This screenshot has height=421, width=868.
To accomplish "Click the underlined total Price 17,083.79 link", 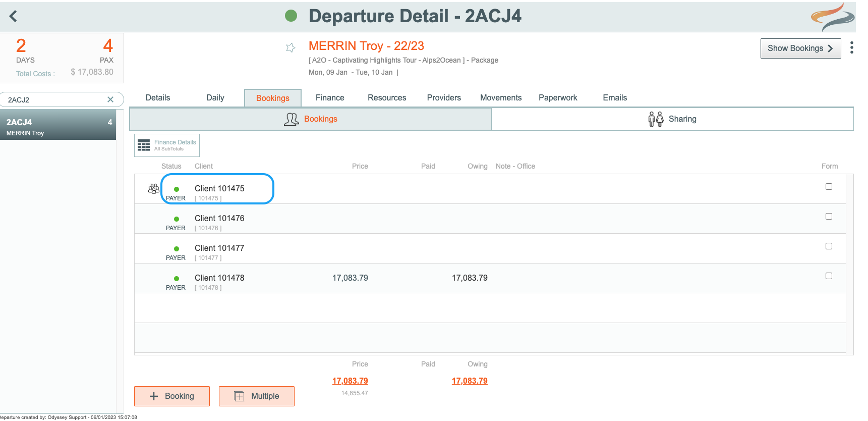I will pyautogui.click(x=350, y=381).
